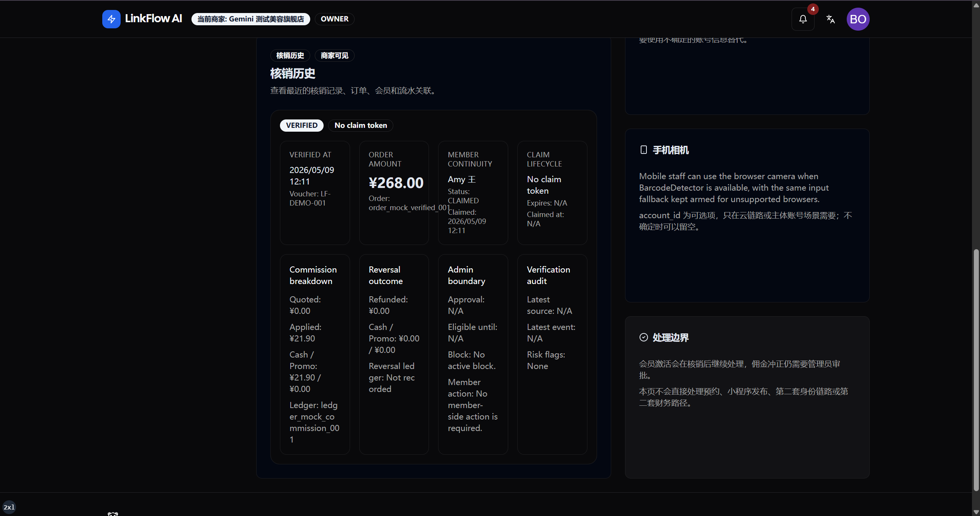Click the ORDER AMOUNT label
The height and width of the screenshot is (516, 980).
tap(385, 159)
